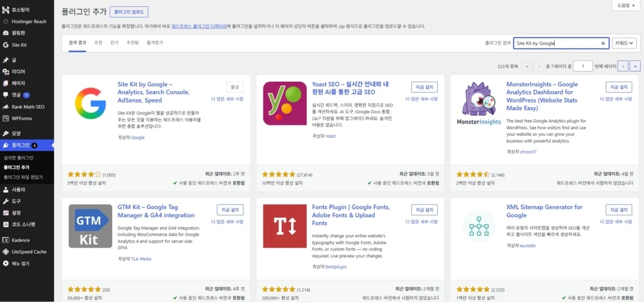Open the Add Plugin submenu item
The width and height of the screenshot is (644, 302).
click(16, 167)
